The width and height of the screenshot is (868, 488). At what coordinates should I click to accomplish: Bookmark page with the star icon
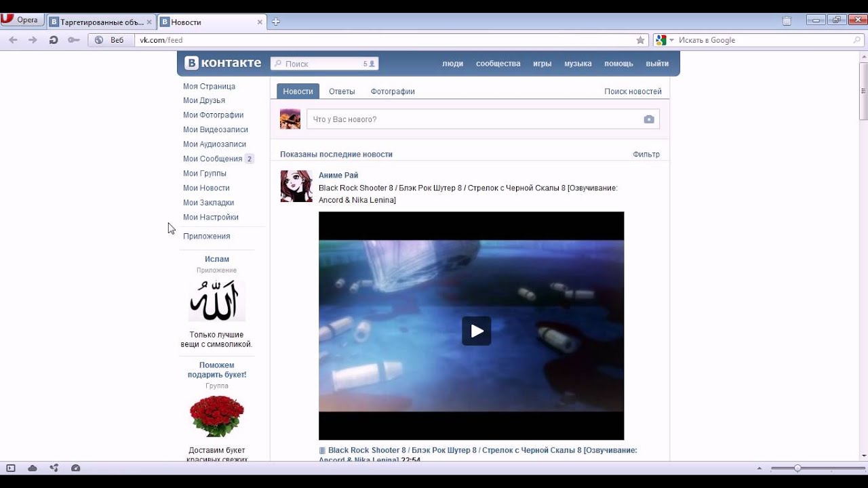click(640, 40)
